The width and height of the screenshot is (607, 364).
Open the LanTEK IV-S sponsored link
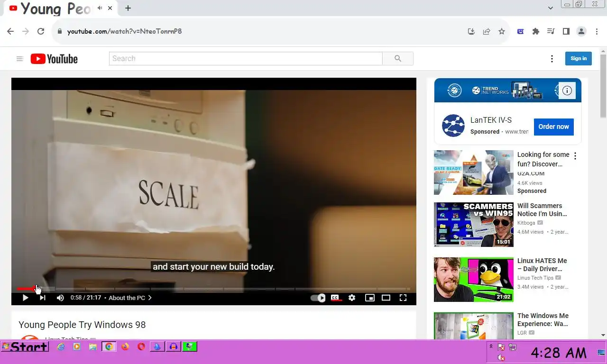491,120
